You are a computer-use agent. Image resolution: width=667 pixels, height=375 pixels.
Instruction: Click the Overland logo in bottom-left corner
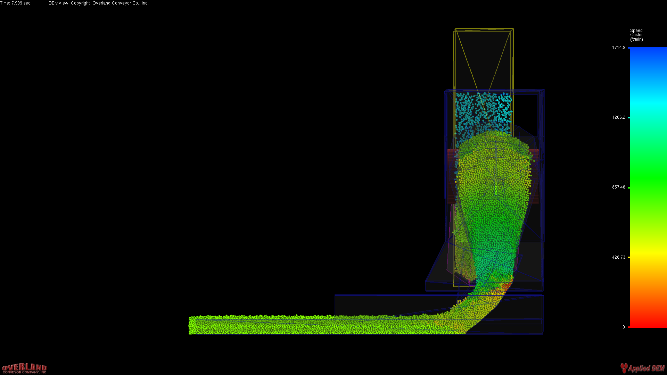point(24,368)
